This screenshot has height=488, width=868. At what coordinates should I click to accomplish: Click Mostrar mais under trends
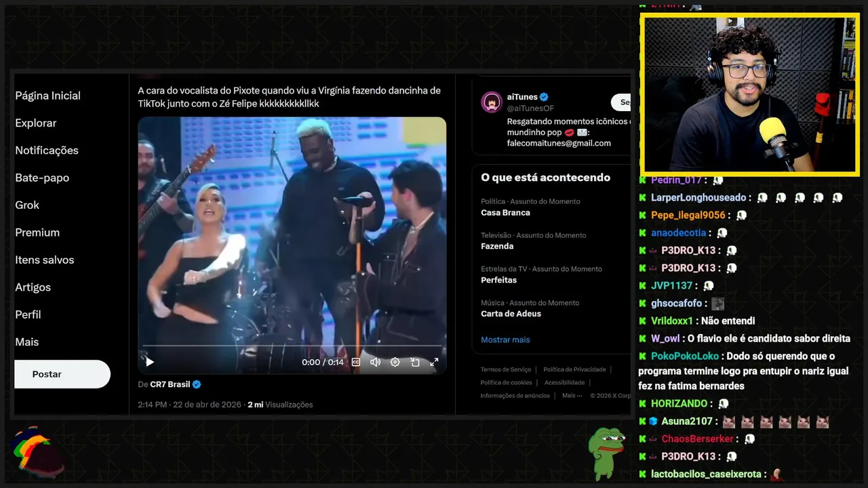click(x=505, y=340)
